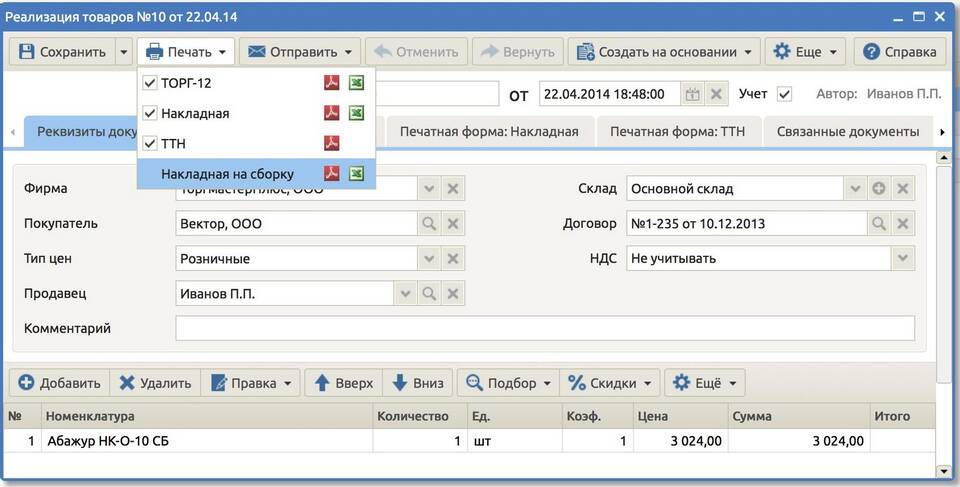Click Excel icon for Накладная print form

[356, 114]
